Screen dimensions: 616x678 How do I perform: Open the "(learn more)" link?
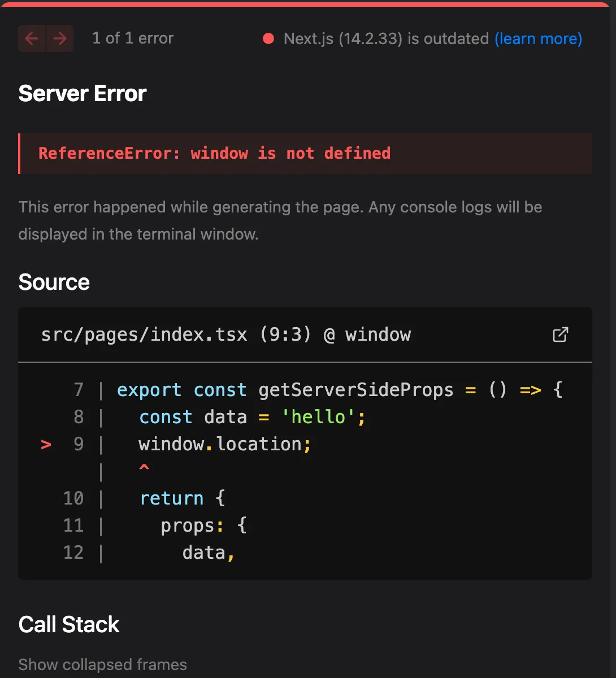click(538, 38)
